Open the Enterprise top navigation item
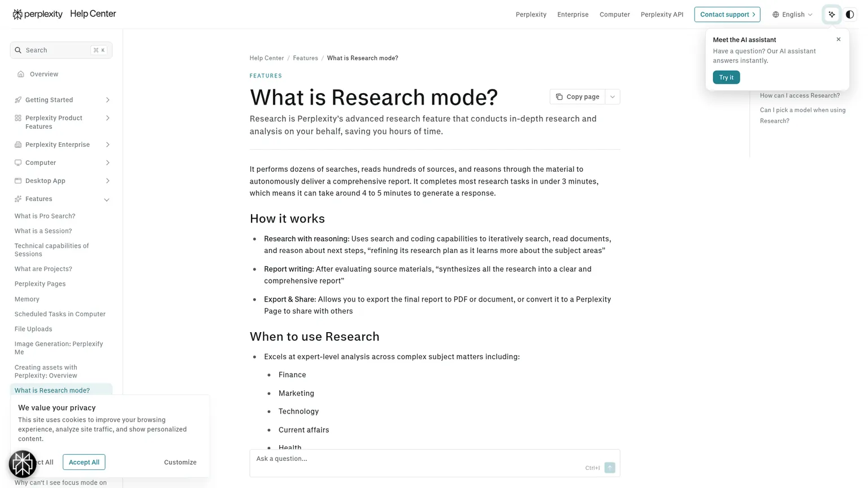868x488 pixels. pos(572,15)
